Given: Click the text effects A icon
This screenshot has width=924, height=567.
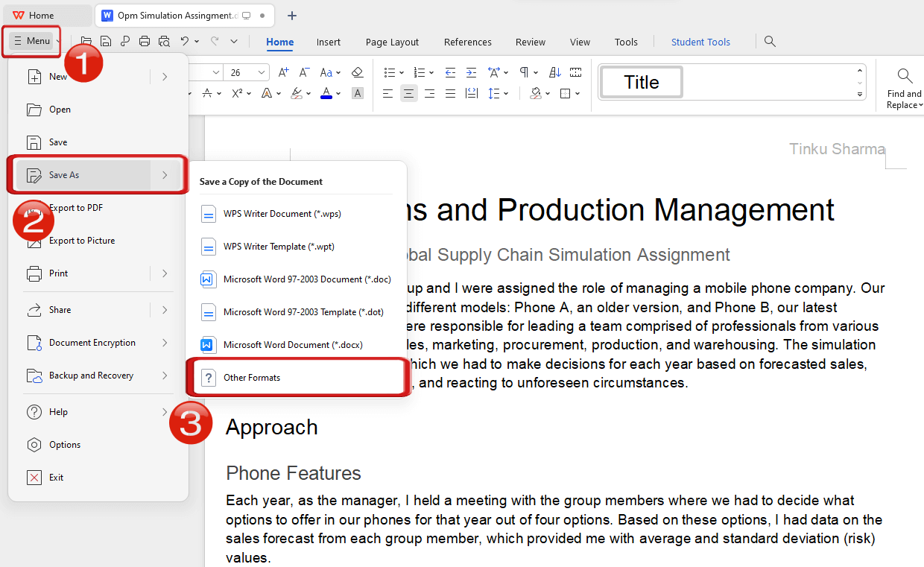Looking at the screenshot, I should click(x=266, y=93).
